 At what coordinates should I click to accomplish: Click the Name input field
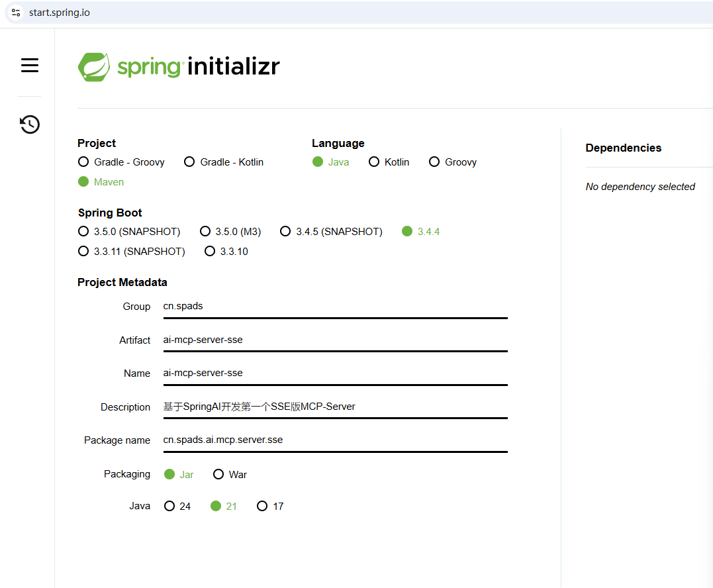[x=335, y=373]
